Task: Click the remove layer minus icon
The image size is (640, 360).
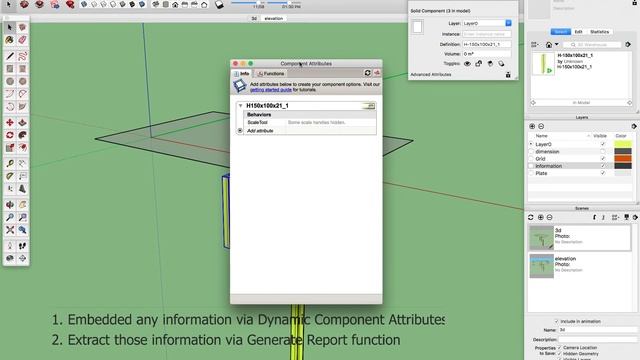Action: click(541, 127)
